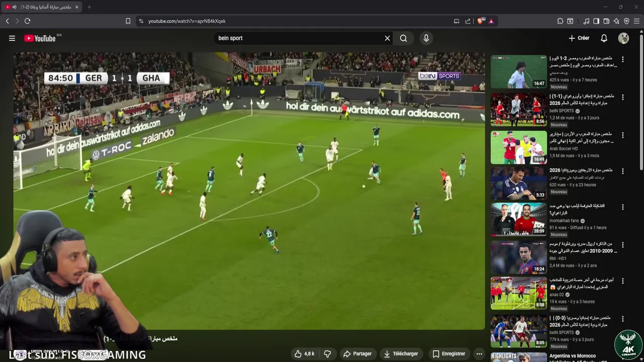Open a new browser tab
Image resolution: width=644 pixels, height=362 pixels.
[89, 7]
